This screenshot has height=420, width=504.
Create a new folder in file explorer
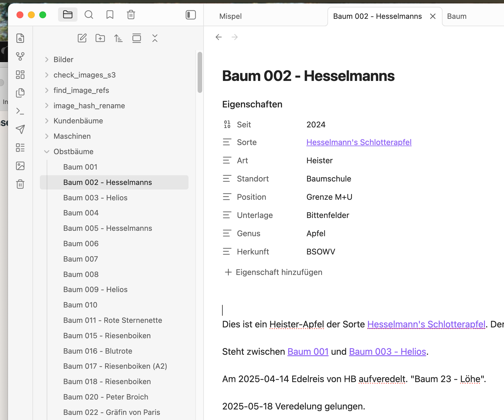tap(100, 38)
